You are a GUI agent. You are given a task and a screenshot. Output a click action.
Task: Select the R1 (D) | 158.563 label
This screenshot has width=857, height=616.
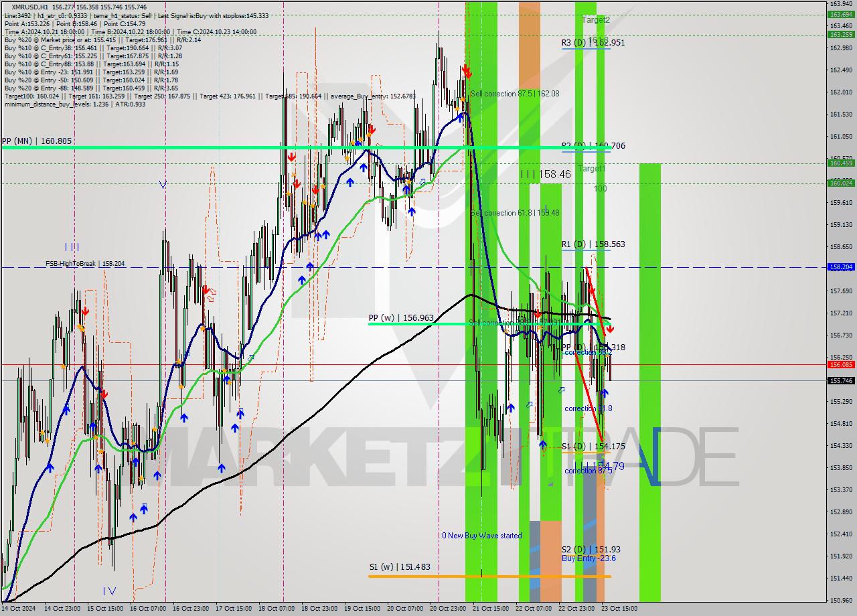click(593, 244)
